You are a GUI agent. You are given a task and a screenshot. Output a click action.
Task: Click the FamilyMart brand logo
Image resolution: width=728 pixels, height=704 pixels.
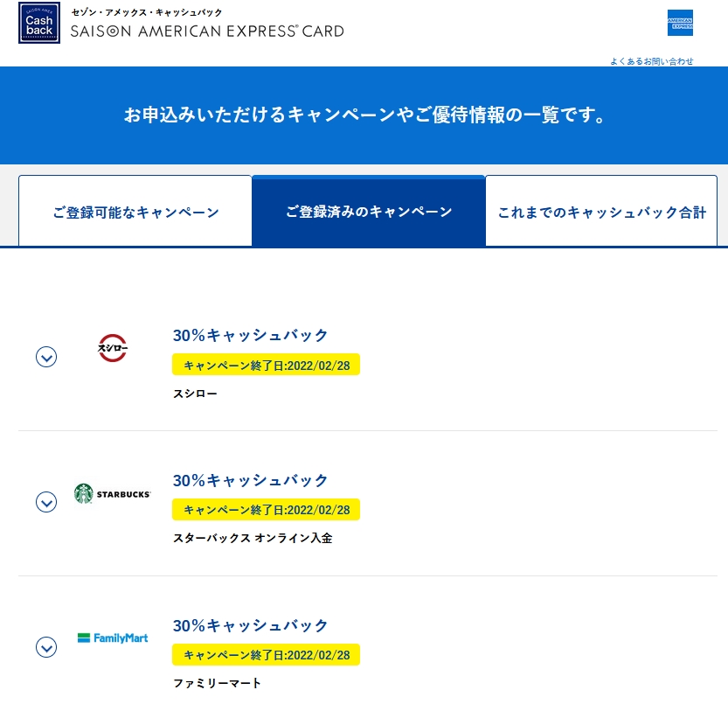click(x=113, y=638)
